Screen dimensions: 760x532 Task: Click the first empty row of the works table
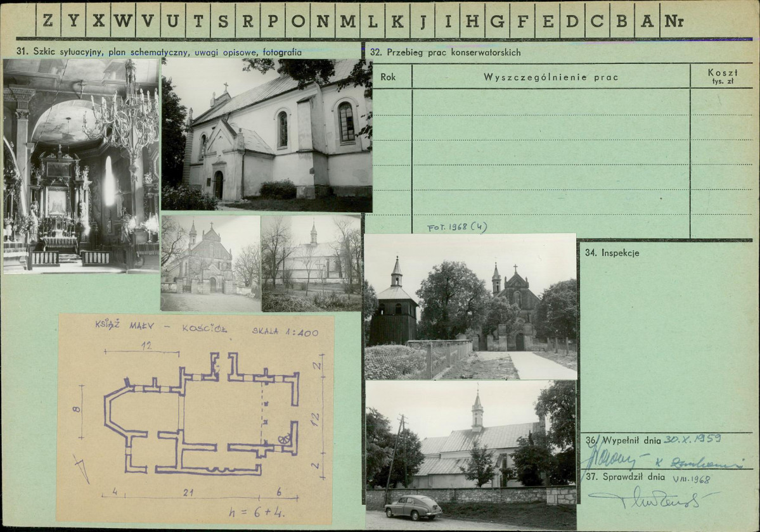point(562,102)
